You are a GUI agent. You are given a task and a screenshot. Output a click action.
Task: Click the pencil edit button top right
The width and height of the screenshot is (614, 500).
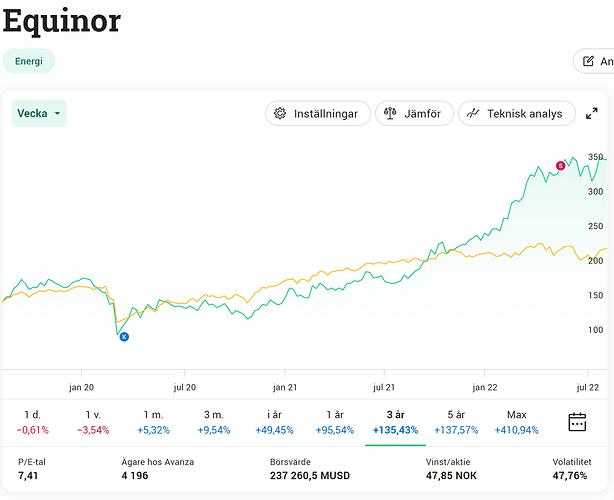coord(595,61)
